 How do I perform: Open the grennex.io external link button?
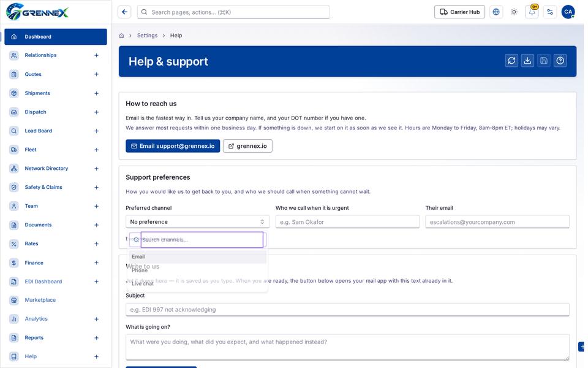pyautogui.click(x=247, y=146)
